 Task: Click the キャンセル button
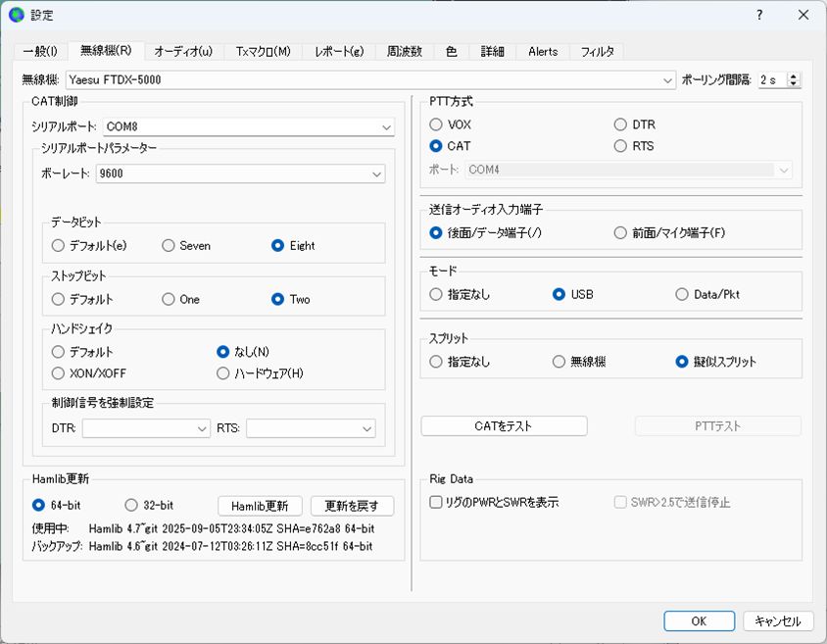click(778, 620)
